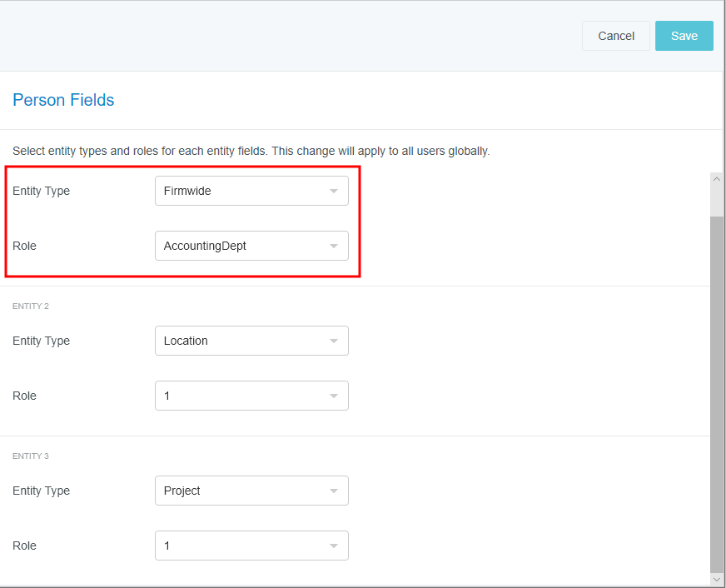The width and height of the screenshot is (726, 588).
Task: Click the vertical scrollbar thumb
Action: [717, 391]
